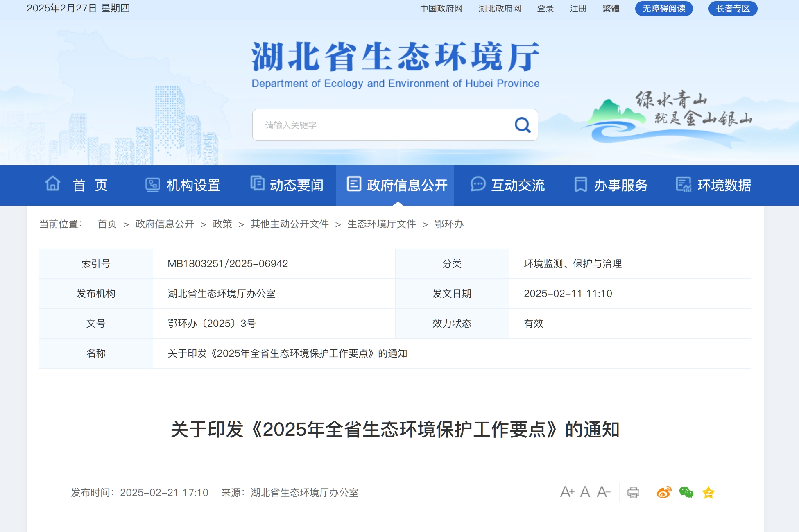The image size is (799, 532).
Task: Click the 机构设置 navigation icon
Action: (152, 185)
